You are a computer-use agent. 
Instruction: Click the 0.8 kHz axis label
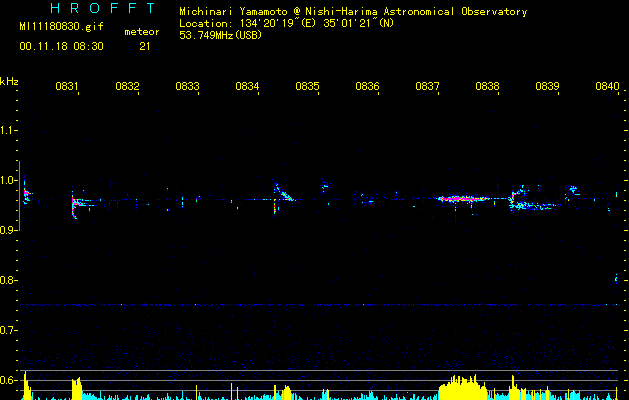pyautogui.click(x=7, y=280)
